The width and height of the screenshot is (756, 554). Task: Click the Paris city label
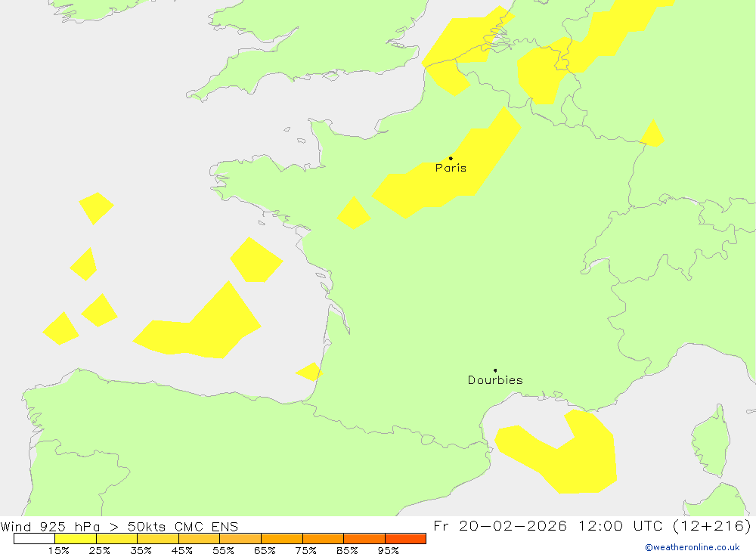coord(451,168)
